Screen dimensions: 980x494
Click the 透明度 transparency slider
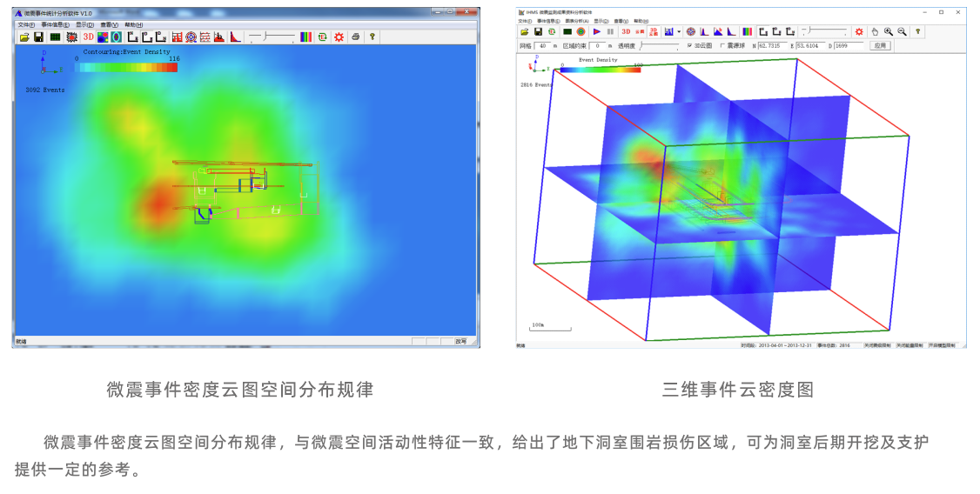pyautogui.click(x=658, y=45)
